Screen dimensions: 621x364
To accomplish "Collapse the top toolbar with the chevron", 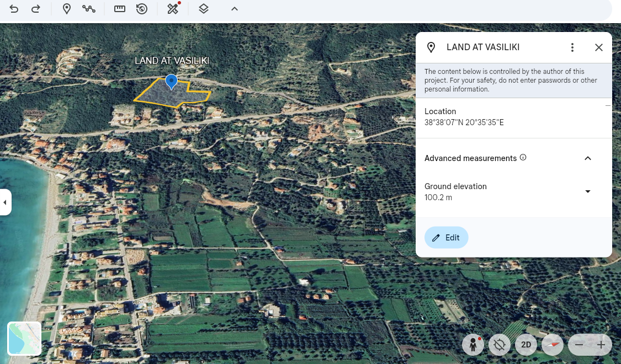I will pyautogui.click(x=235, y=9).
